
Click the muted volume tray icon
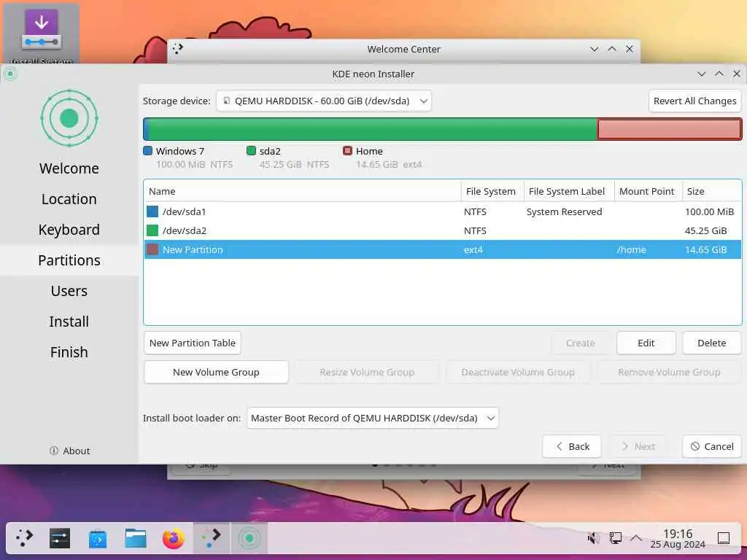[x=593, y=538]
